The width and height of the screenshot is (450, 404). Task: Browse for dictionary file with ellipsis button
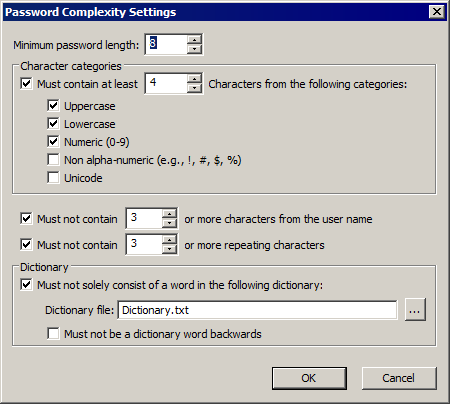click(415, 310)
